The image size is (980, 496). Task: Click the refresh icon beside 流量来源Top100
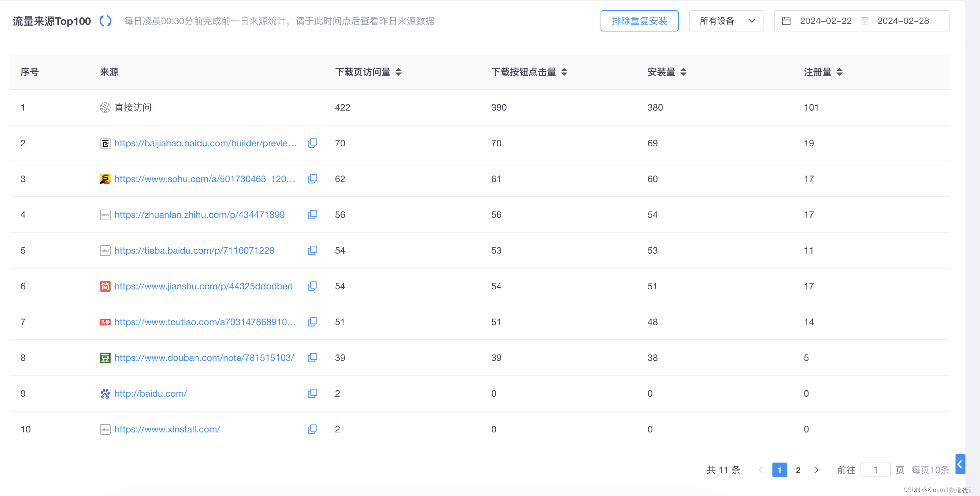click(x=105, y=21)
